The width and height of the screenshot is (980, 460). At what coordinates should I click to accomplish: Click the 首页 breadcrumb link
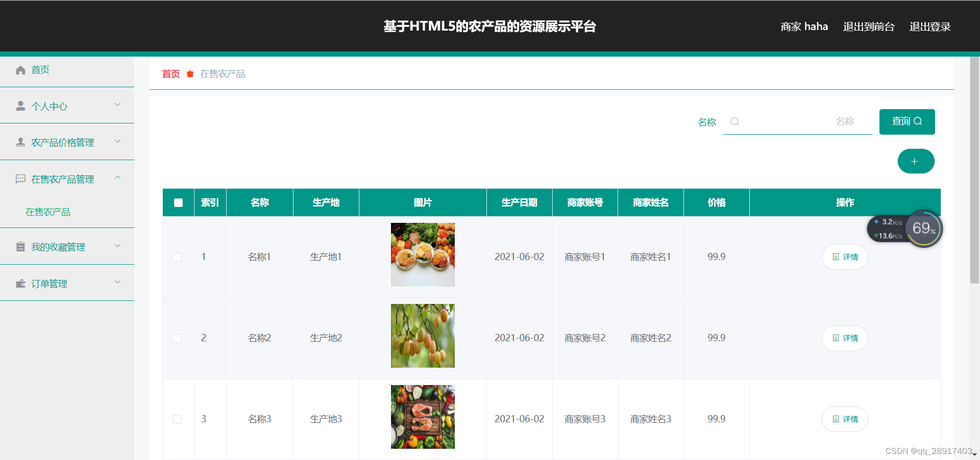[x=171, y=74]
